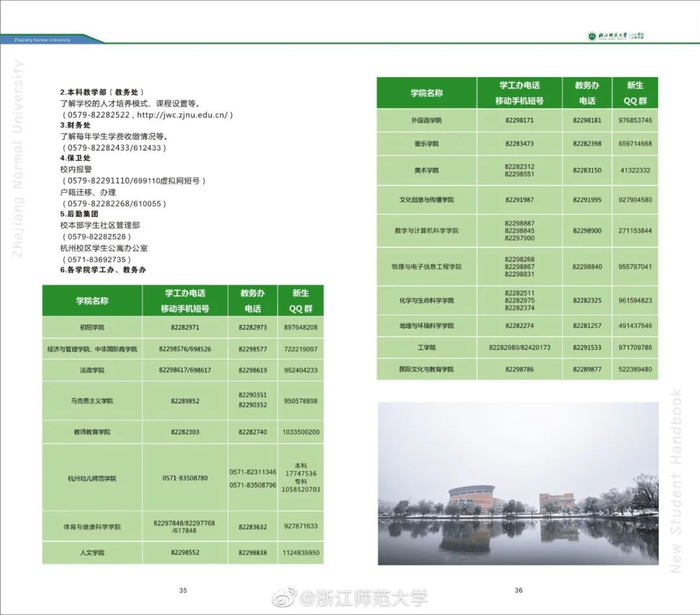Click the 户籍迁移、办理 line
Viewport: 700px width, 615px height.
click(x=88, y=192)
